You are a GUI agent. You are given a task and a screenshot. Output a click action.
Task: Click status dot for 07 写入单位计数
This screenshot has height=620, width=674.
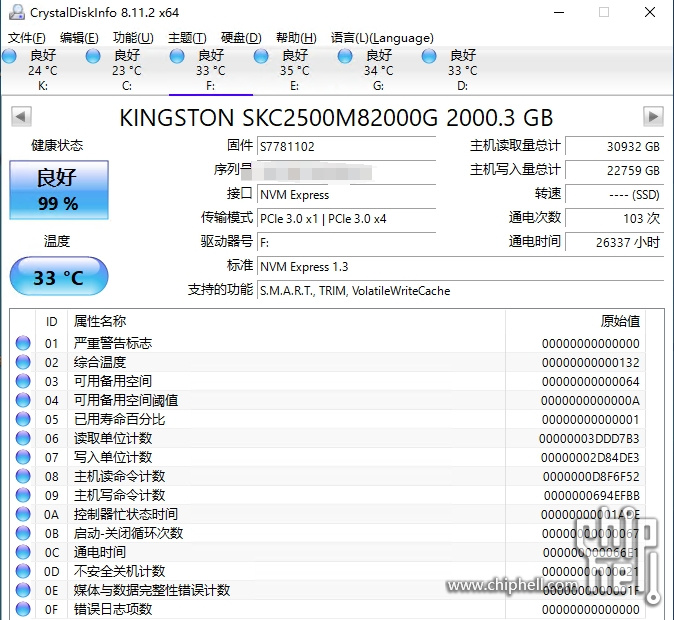coord(23,457)
